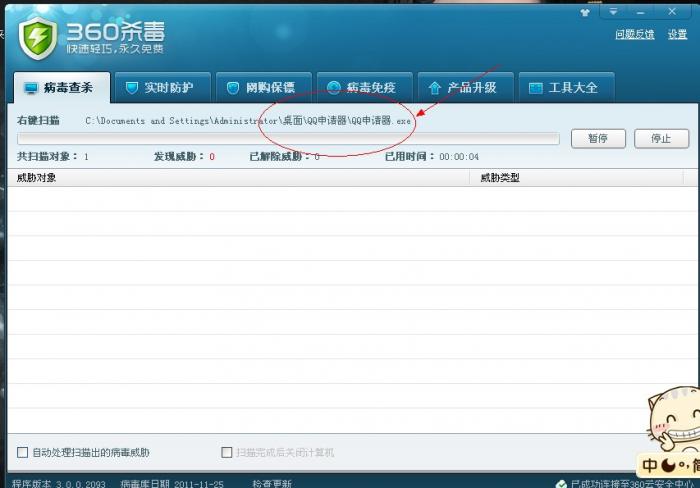Screen dimensions: 700x488
Task: Click the toolbox icon on 工具大全 tab
Action: (536, 88)
